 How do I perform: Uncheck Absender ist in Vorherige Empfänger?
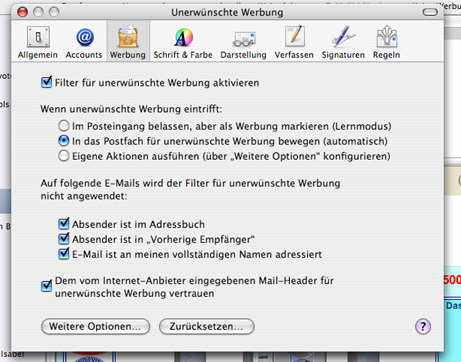(64, 239)
